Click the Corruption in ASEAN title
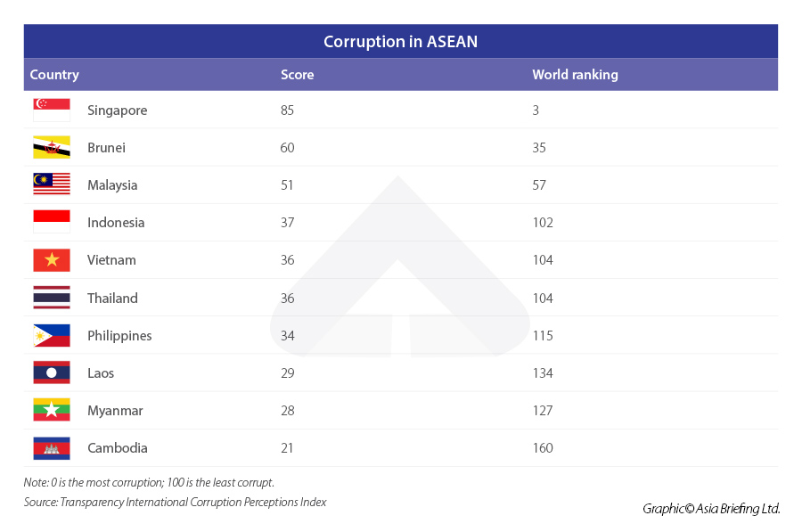This screenshot has height=532, width=802. (400, 42)
